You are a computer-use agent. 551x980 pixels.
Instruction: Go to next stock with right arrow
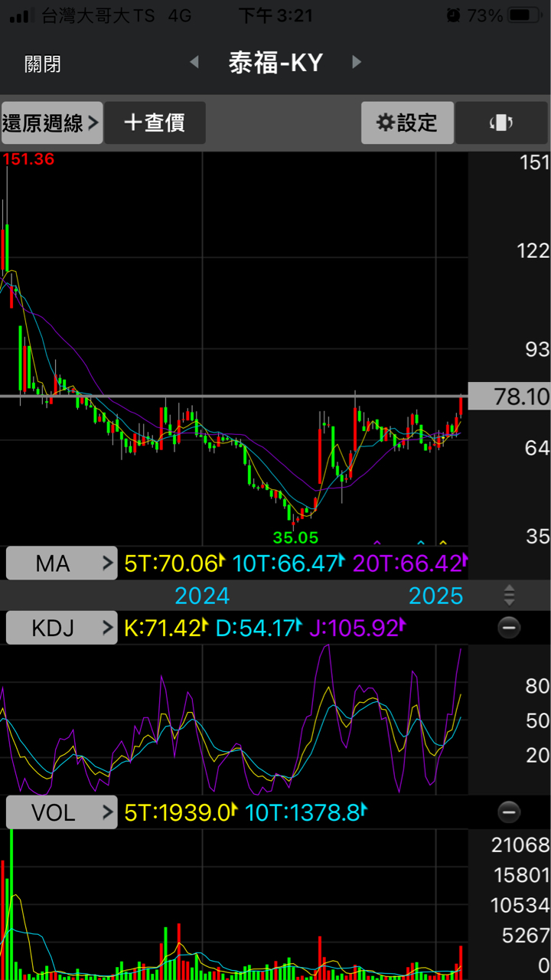coord(356,63)
